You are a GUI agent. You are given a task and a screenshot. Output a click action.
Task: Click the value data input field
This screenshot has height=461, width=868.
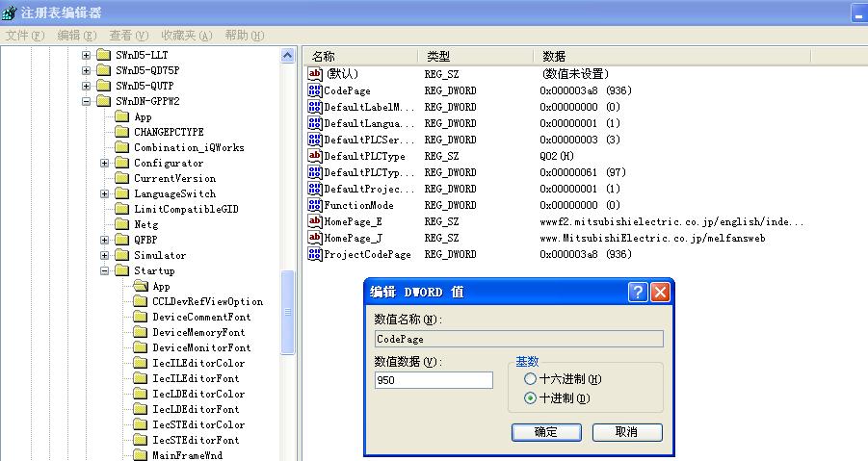[x=434, y=380]
